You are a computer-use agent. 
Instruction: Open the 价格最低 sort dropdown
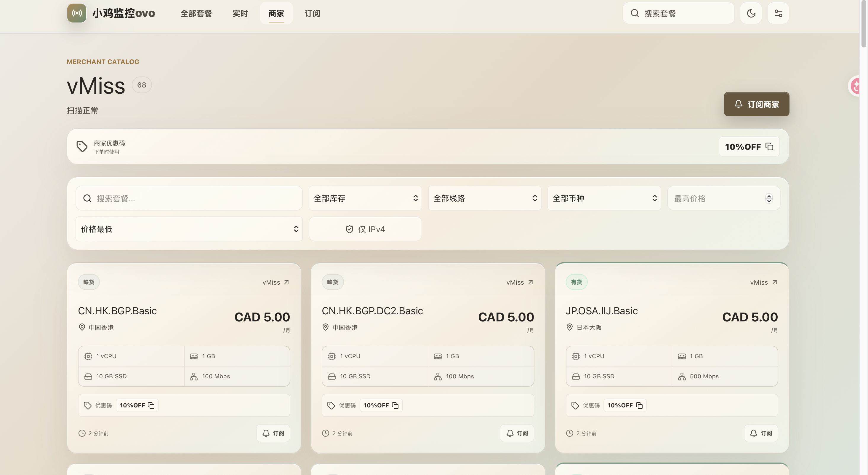point(189,229)
